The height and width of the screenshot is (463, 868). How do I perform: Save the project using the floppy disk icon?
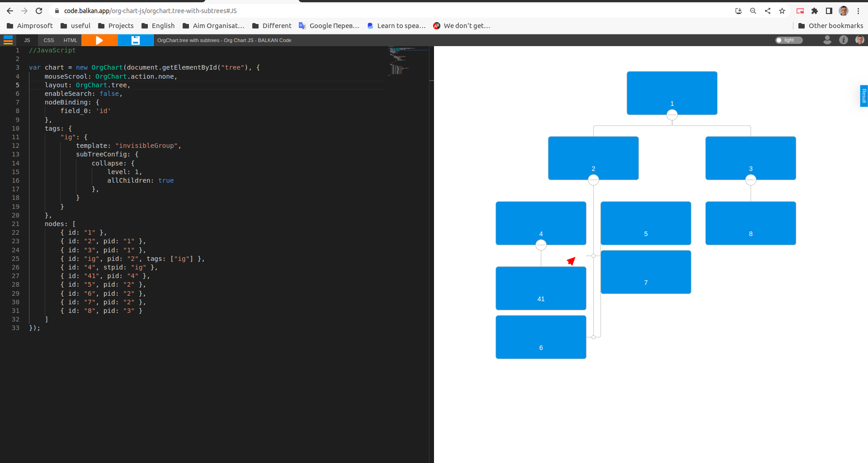pos(135,40)
